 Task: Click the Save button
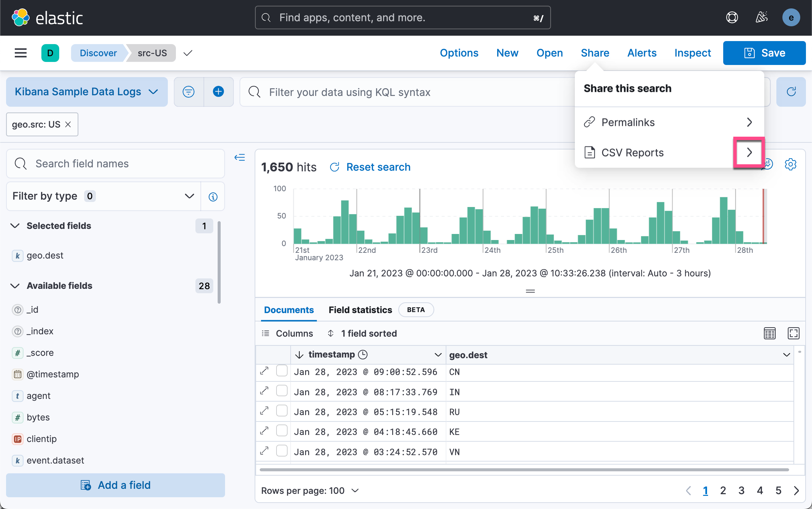click(764, 53)
